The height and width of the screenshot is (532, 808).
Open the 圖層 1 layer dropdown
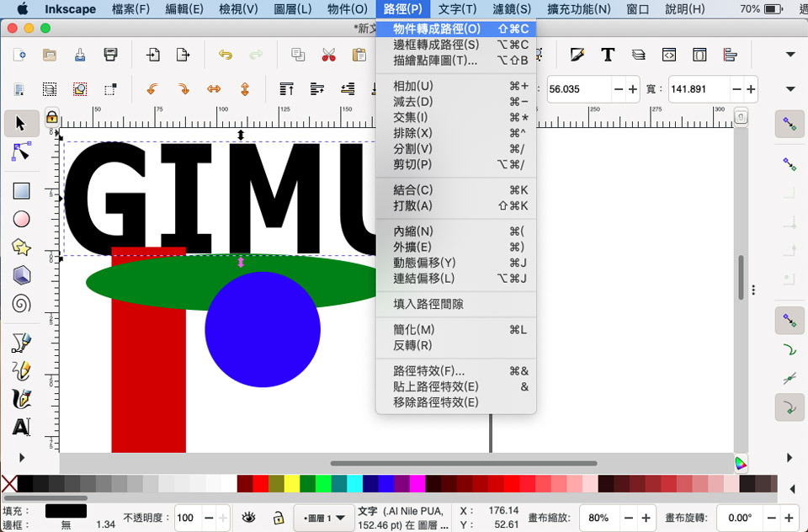(324, 518)
